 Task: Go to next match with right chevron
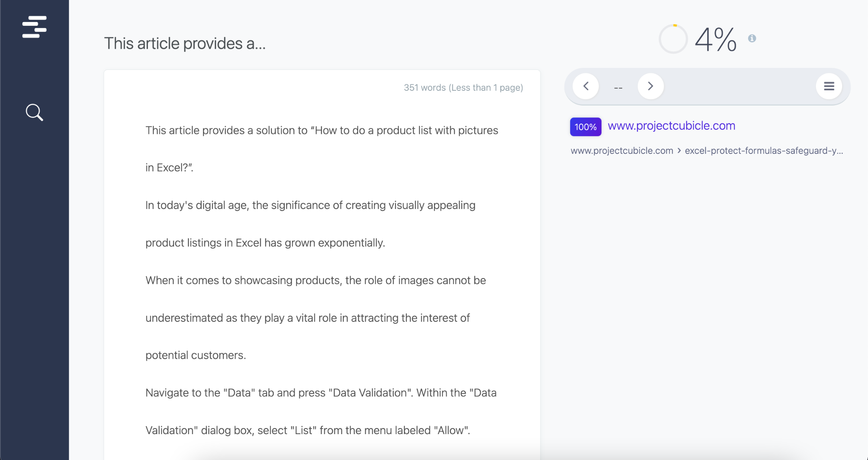(x=651, y=86)
